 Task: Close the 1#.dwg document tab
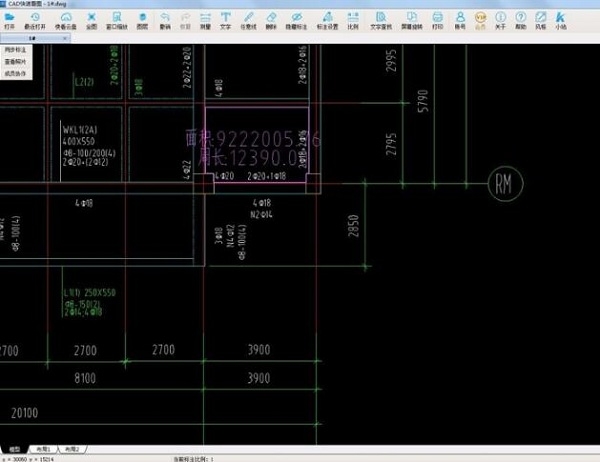click(65, 38)
